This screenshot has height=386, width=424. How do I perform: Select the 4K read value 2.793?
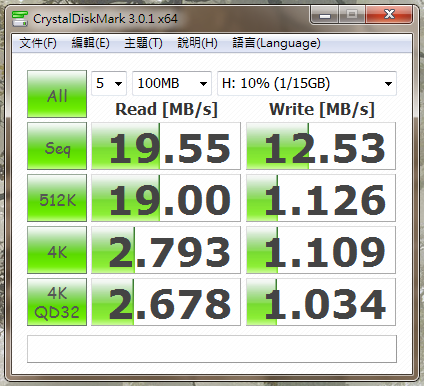(166, 250)
